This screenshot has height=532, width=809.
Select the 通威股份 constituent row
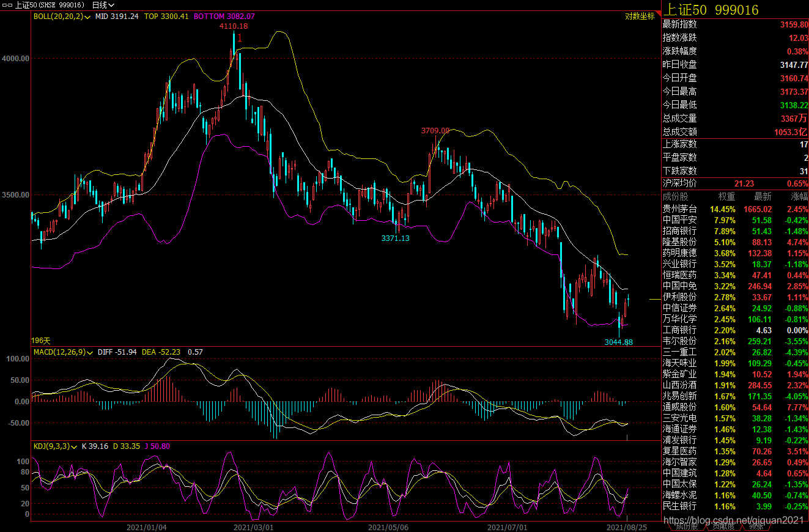(735, 407)
